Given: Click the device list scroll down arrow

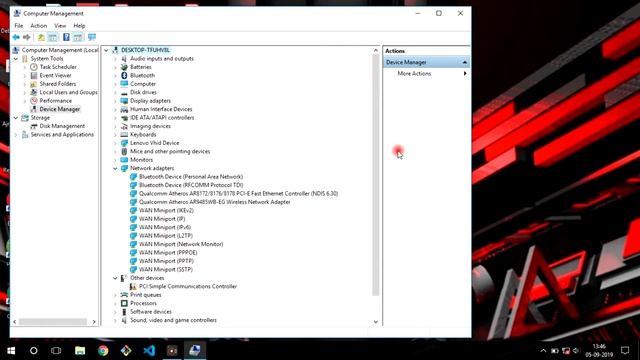Looking at the screenshot, I should (x=376, y=322).
